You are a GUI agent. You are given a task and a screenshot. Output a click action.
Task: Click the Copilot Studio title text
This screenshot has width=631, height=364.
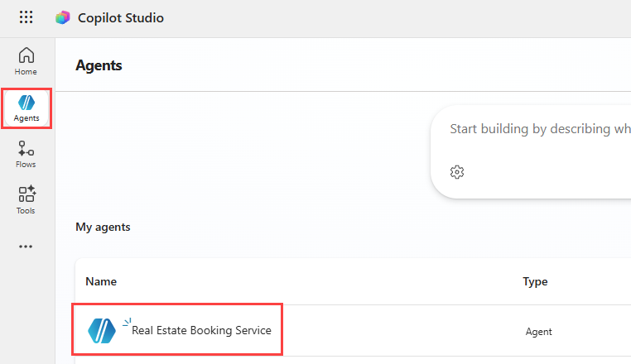click(120, 18)
